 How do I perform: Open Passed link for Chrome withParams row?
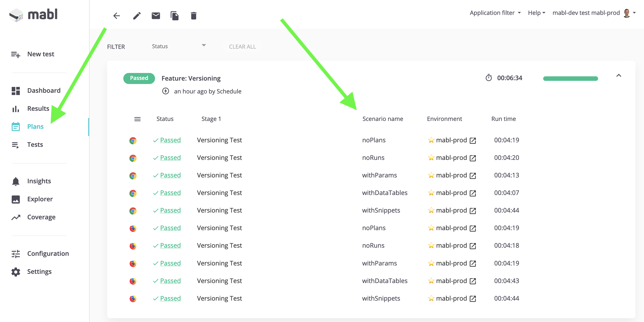tap(170, 175)
